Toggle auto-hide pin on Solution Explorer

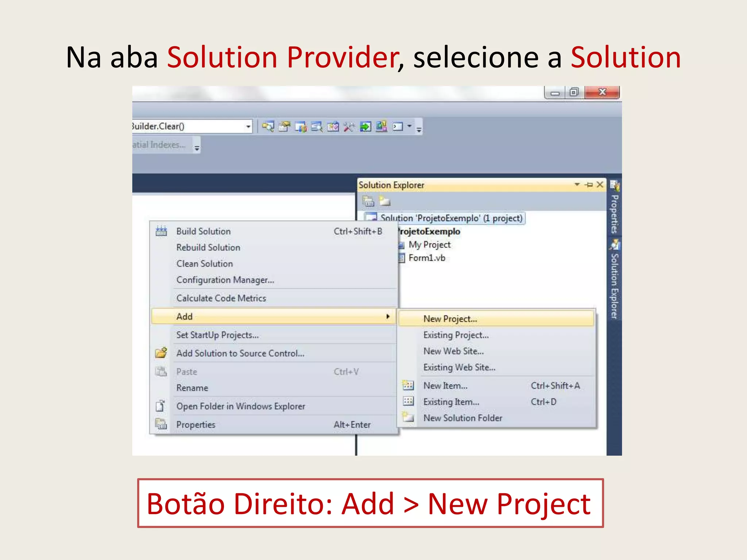[589, 185]
